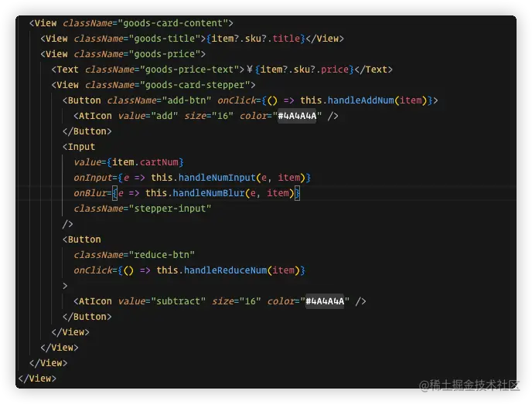
Task: Click the "add-btn" className value
Action: [x=186, y=100]
